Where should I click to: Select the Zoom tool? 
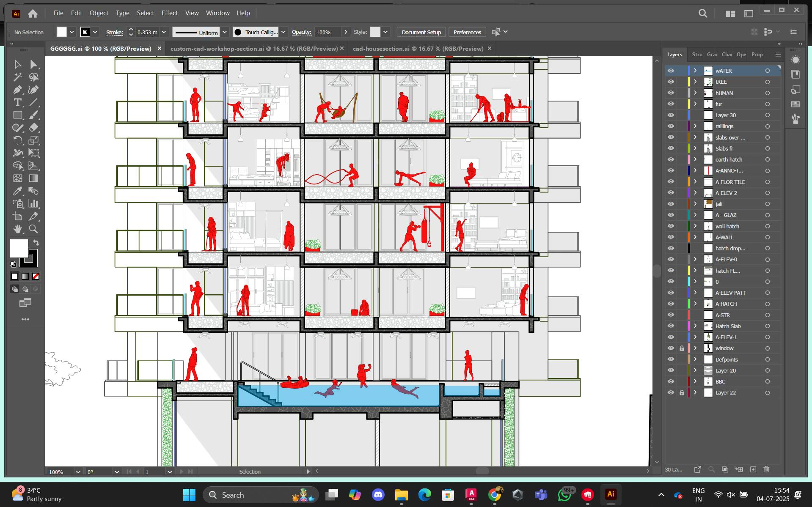[x=33, y=229]
